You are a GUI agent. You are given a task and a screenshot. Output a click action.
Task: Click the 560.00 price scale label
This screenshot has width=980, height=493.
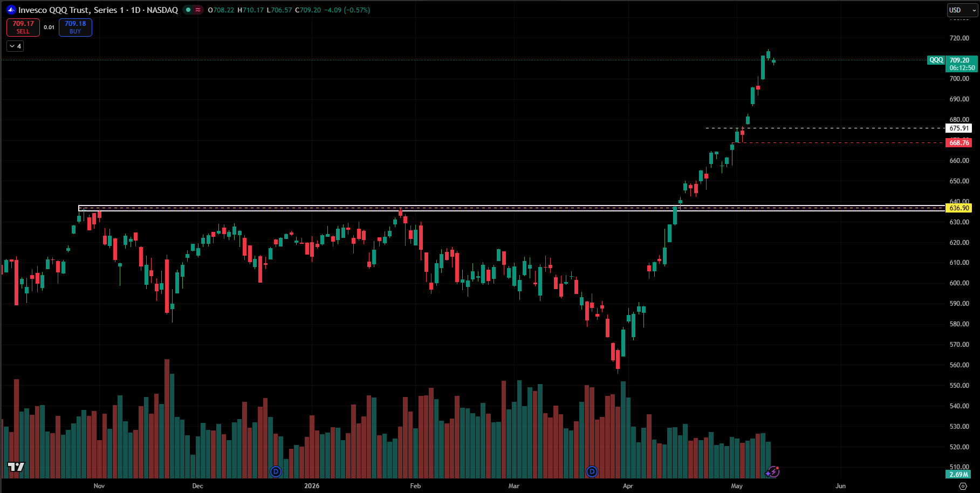point(960,365)
